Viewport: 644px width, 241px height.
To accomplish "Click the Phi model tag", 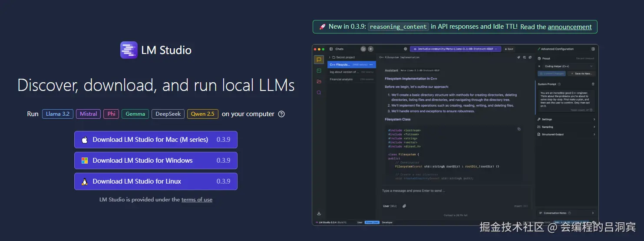I will [112, 114].
